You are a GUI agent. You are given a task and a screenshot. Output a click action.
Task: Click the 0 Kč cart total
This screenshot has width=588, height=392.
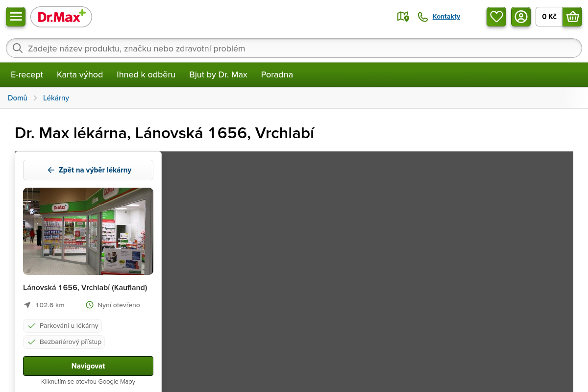point(549,17)
